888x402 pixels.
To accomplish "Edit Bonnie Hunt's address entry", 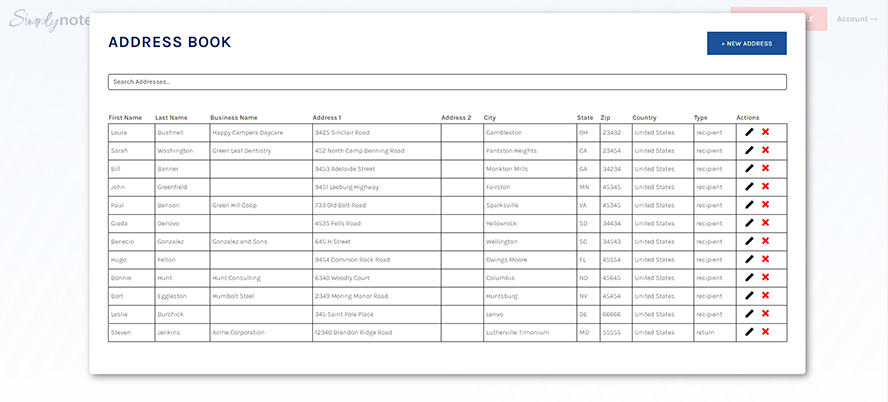I will click(x=749, y=277).
